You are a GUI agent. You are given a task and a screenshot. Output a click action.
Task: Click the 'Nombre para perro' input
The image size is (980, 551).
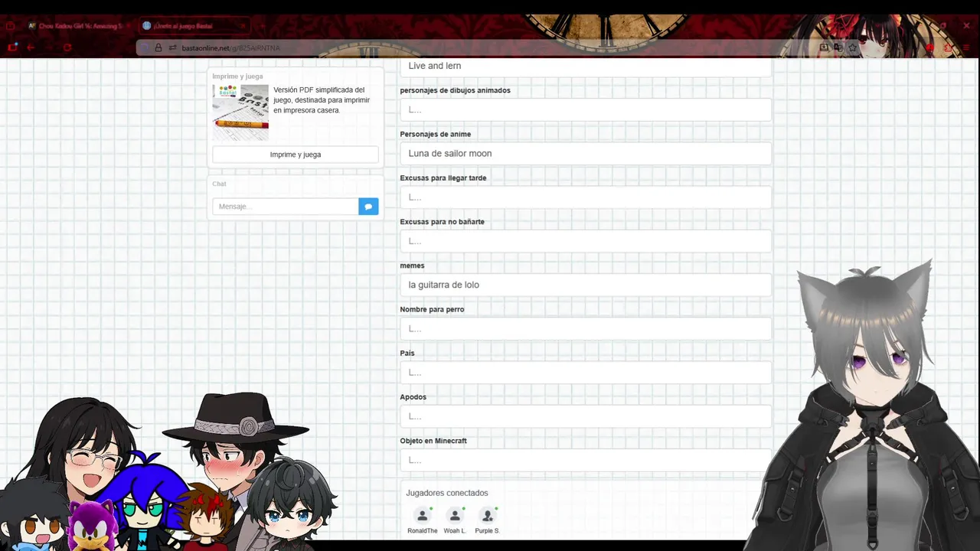point(586,328)
